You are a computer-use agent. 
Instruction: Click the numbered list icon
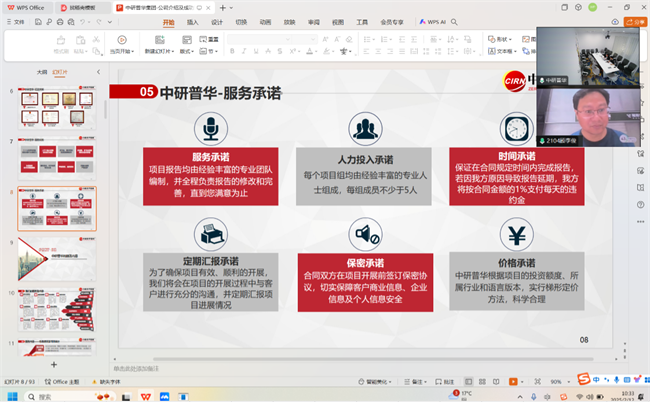384,39
